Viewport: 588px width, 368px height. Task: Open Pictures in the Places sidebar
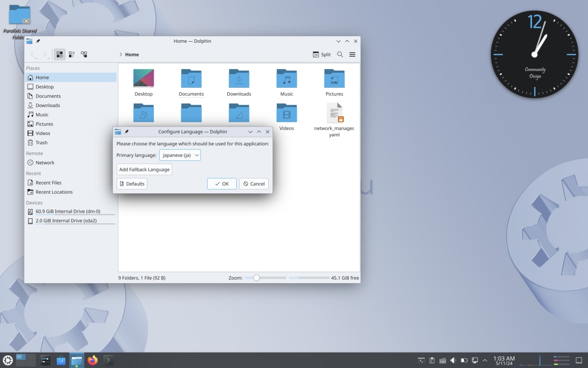[x=71, y=124]
